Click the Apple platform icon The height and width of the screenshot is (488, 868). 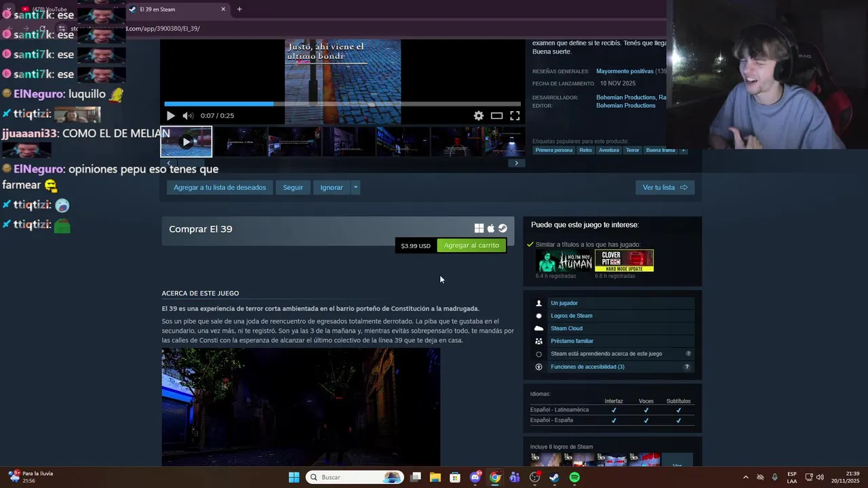(491, 229)
